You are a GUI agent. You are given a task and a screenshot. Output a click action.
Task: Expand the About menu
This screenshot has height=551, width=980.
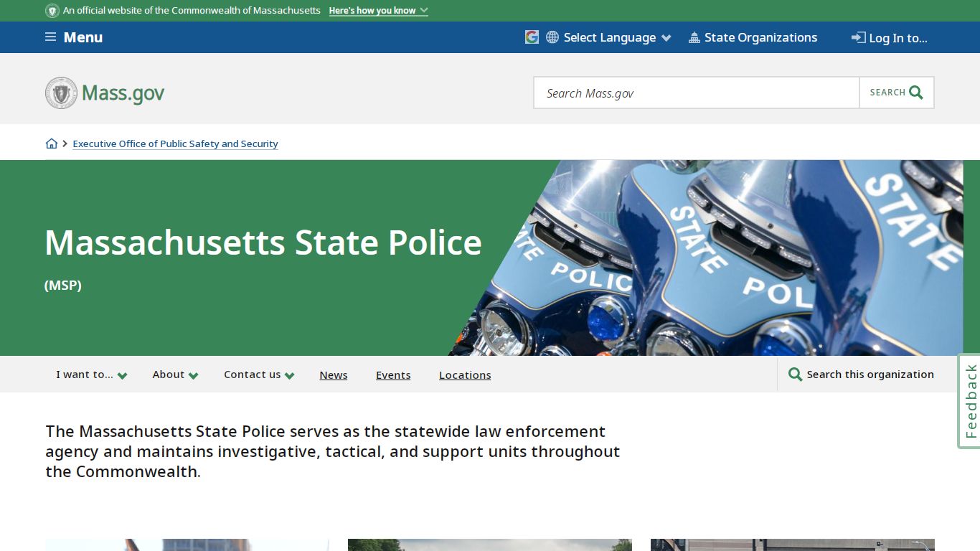pos(175,375)
